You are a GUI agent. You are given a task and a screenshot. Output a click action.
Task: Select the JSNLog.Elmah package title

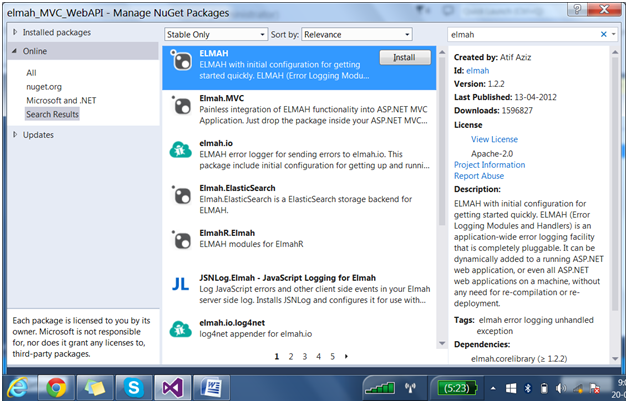pyautogui.click(x=287, y=278)
